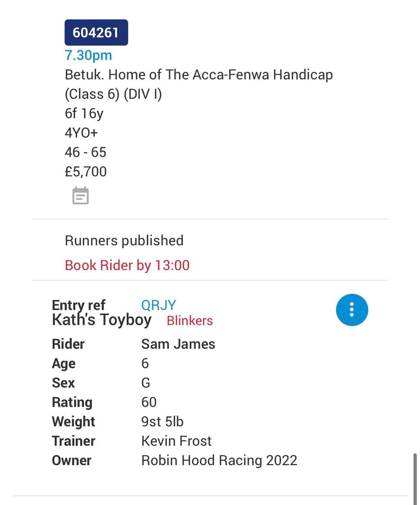Click the rating band 46 - 65
420x505 pixels.
[85, 152]
